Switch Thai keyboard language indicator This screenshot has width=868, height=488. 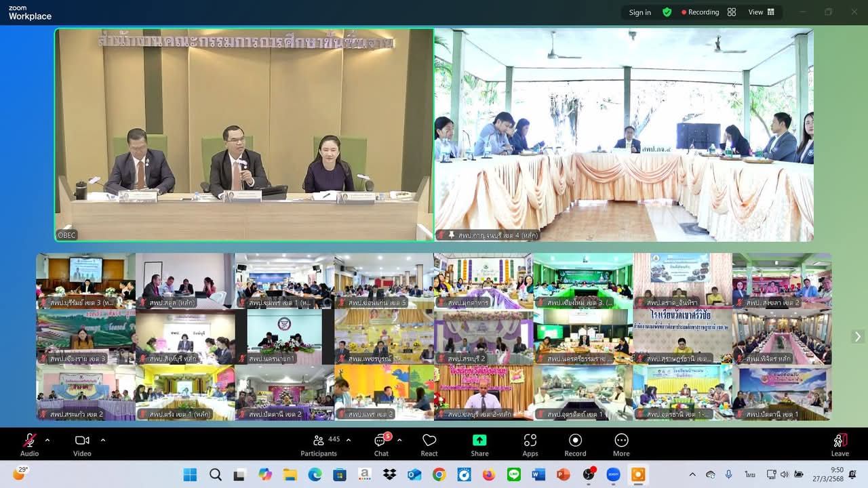click(750, 474)
